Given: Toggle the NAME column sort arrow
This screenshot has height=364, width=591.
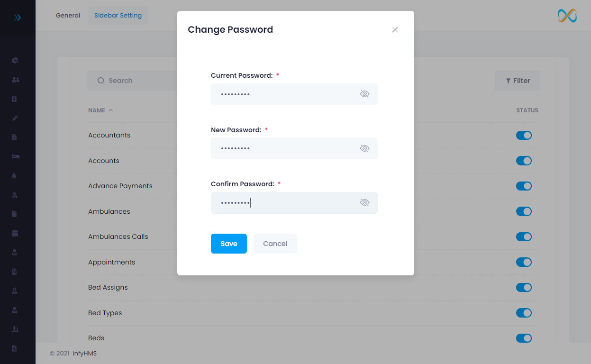Looking at the screenshot, I should point(111,110).
